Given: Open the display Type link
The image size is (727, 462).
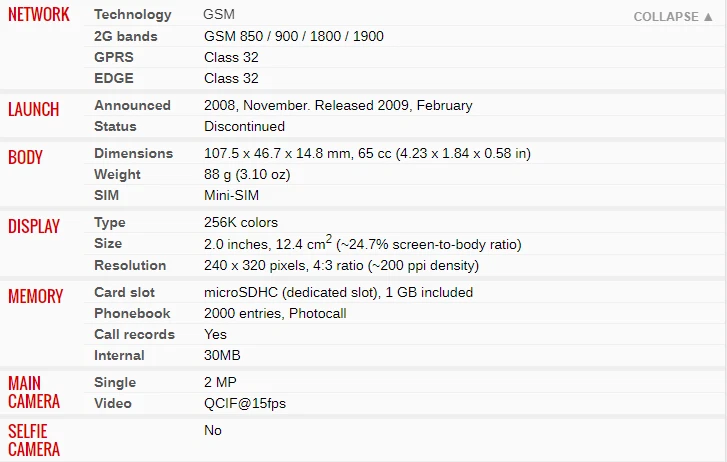Looking at the screenshot, I should tap(110, 222).
